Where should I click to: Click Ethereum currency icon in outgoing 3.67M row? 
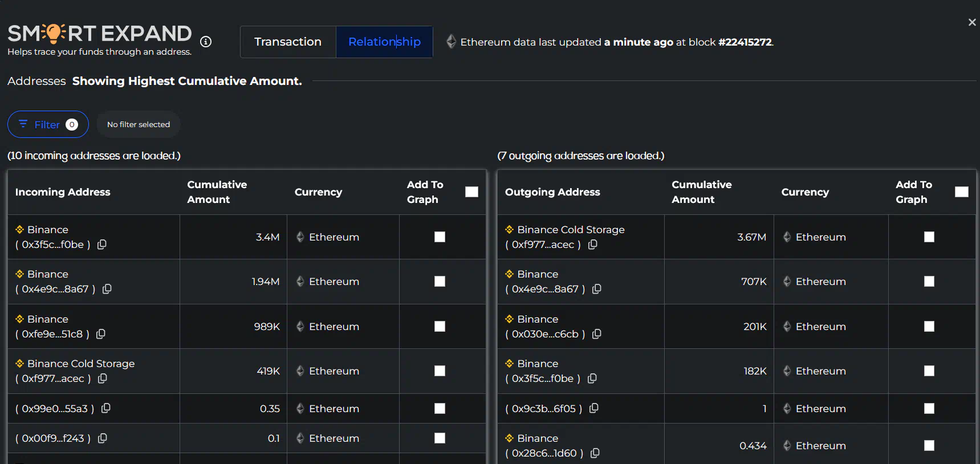point(787,237)
